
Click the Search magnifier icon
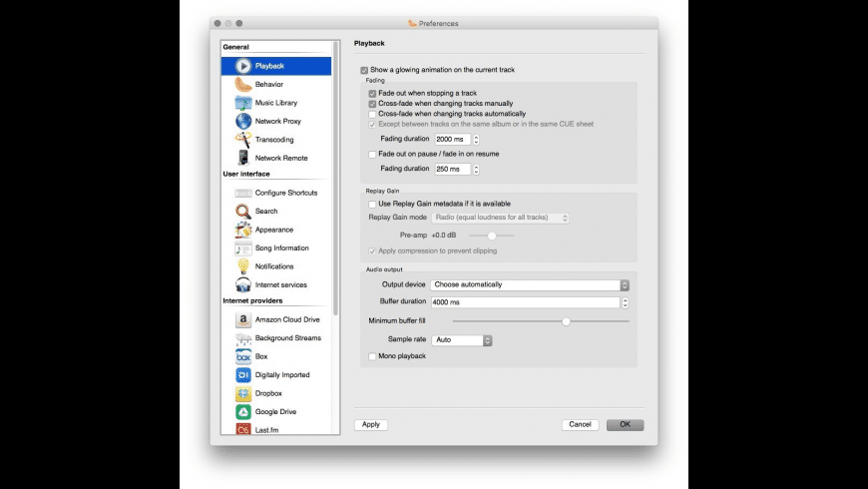(x=242, y=211)
